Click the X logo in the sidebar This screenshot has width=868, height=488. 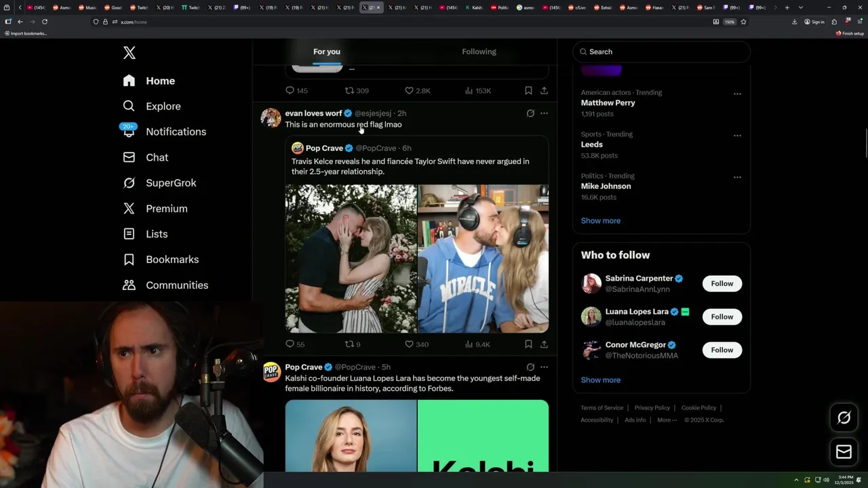(129, 53)
